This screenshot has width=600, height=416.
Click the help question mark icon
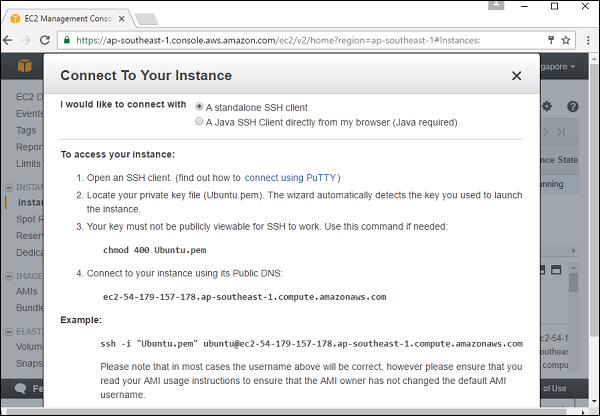[573, 106]
